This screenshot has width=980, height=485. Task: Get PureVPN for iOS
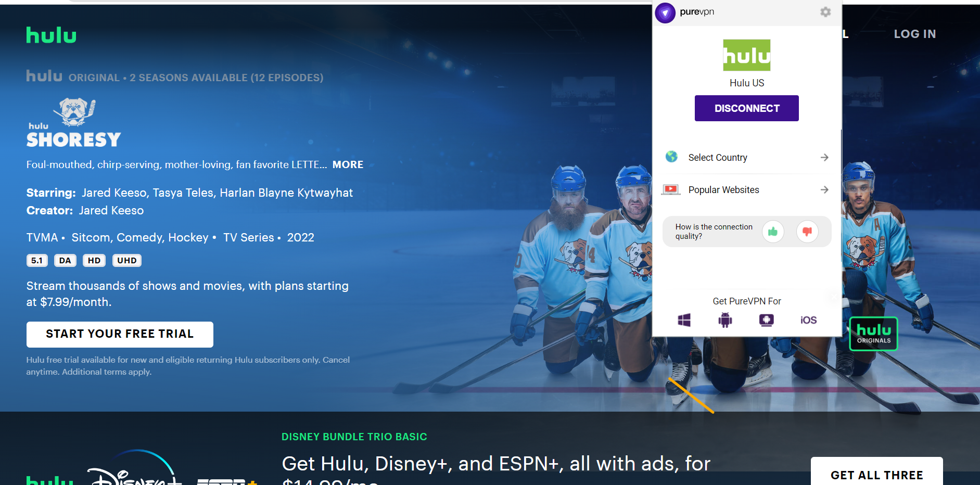click(x=808, y=320)
